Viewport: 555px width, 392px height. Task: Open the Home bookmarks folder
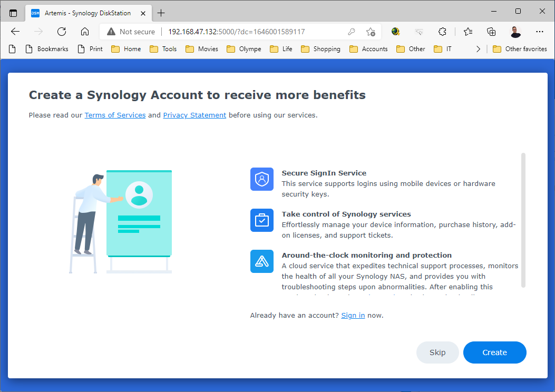tap(126, 49)
